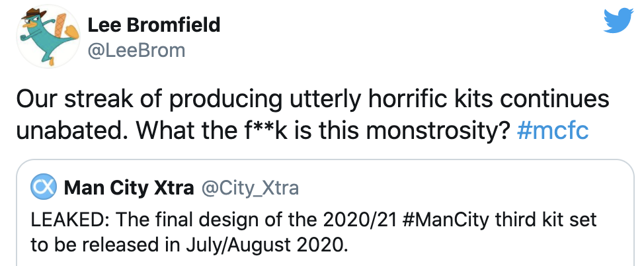
Task: Click the Man City Xtra avatar icon
Action: tap(44, 189)
